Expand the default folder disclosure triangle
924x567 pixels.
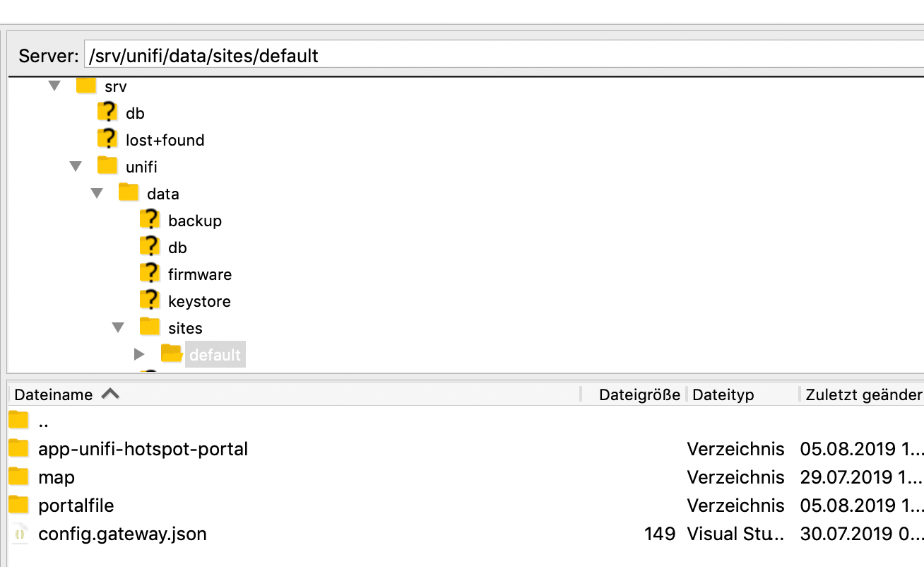(139, 354)
